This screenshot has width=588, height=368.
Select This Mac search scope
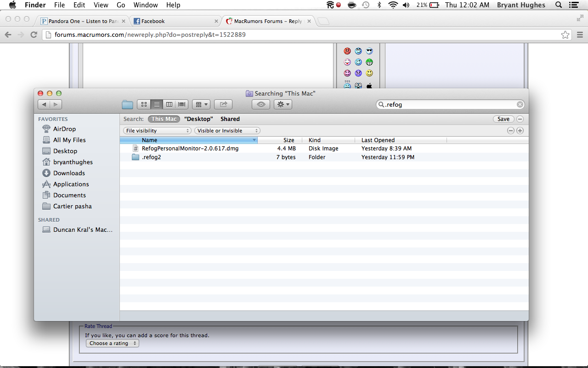[x=164, y=119]
